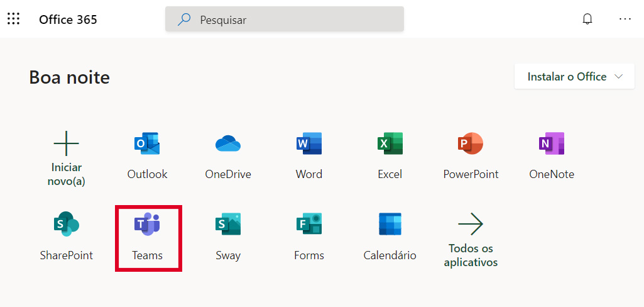Launch the OneNote app
The width and height of the screenshot is (644, 307).
[x=551, y=145]
